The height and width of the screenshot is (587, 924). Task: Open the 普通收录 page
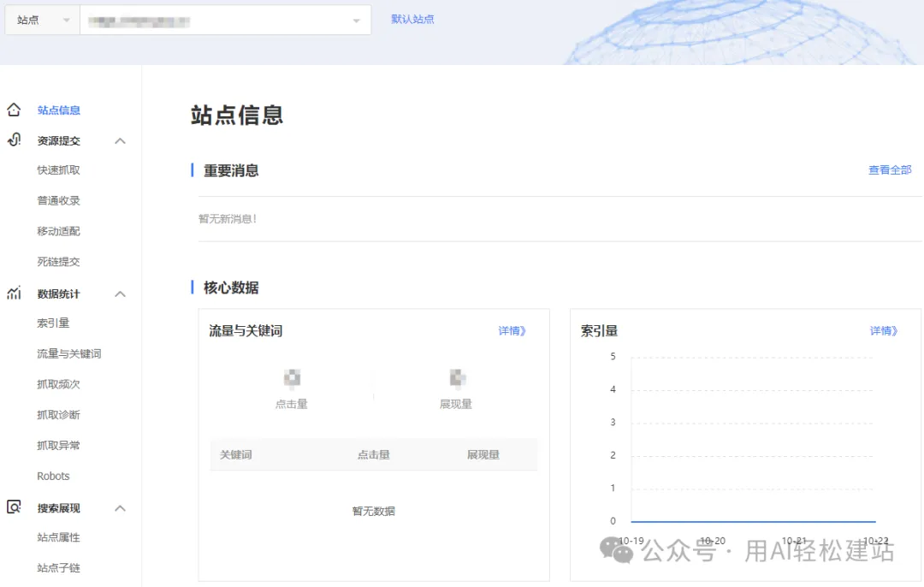pyautogui.click(x=58, y=200)
